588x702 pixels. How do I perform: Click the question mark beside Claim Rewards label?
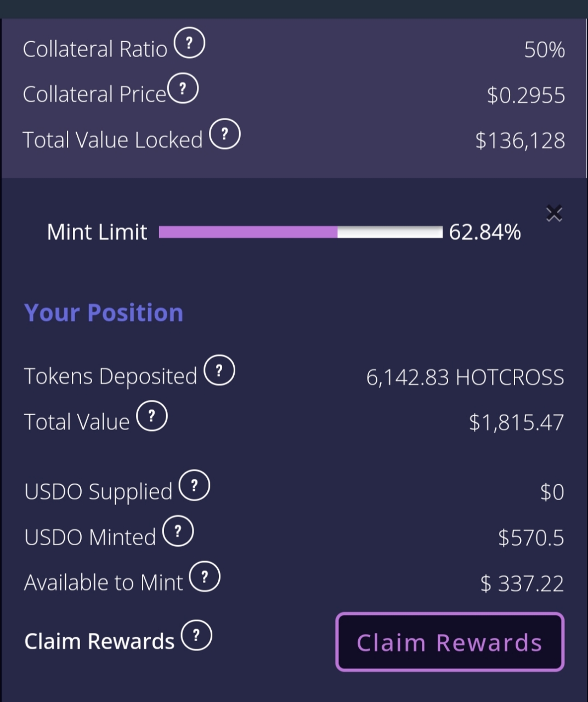[x=196, y=635]
